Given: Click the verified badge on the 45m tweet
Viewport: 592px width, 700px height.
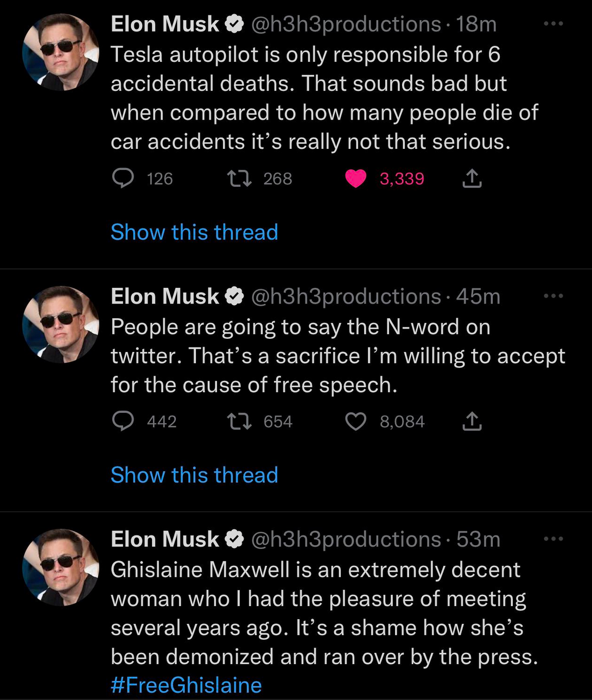Looking at the screenshot, I should (x=234, y=297).
